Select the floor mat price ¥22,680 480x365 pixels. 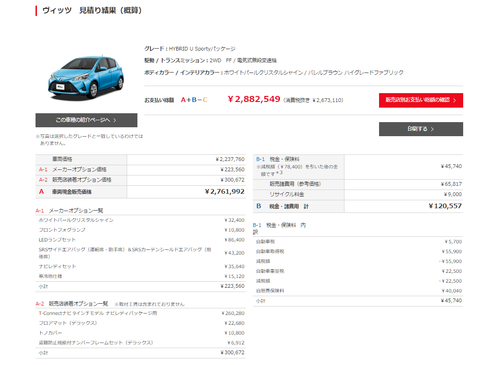(234, 323)
